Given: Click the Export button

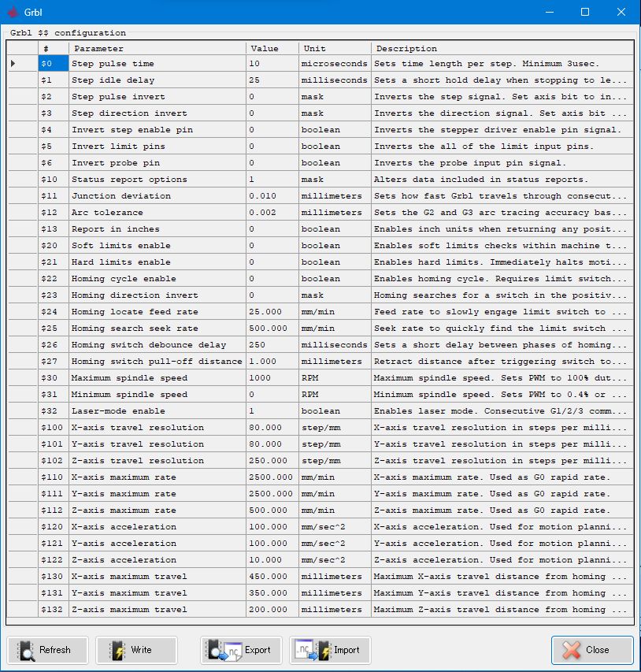Looking at the screenshot, I should tap(241, 650).
